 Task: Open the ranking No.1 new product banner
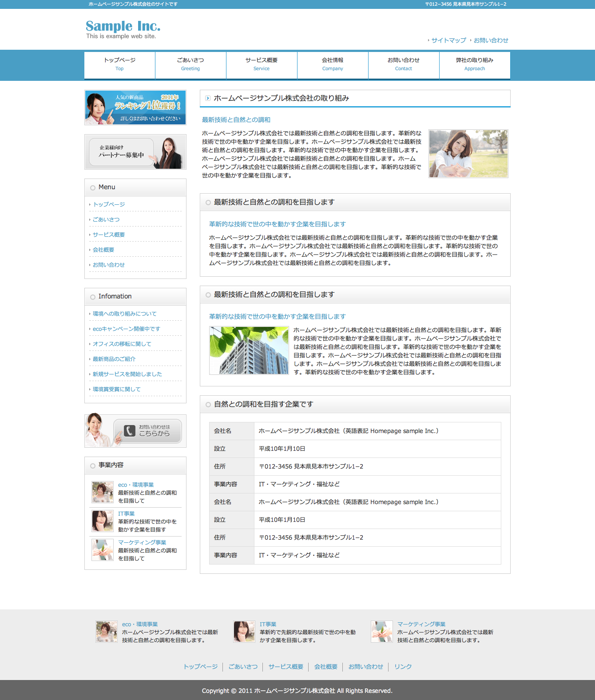tap(135, 107)
